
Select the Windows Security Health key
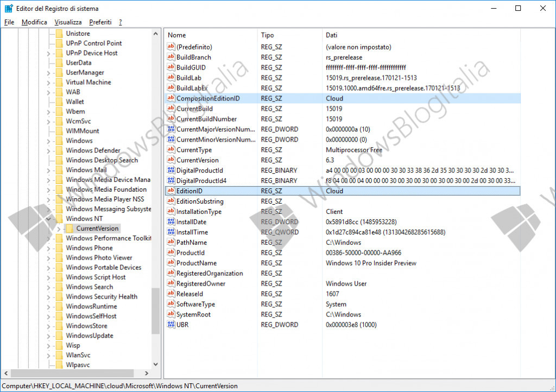click(102, 296)
